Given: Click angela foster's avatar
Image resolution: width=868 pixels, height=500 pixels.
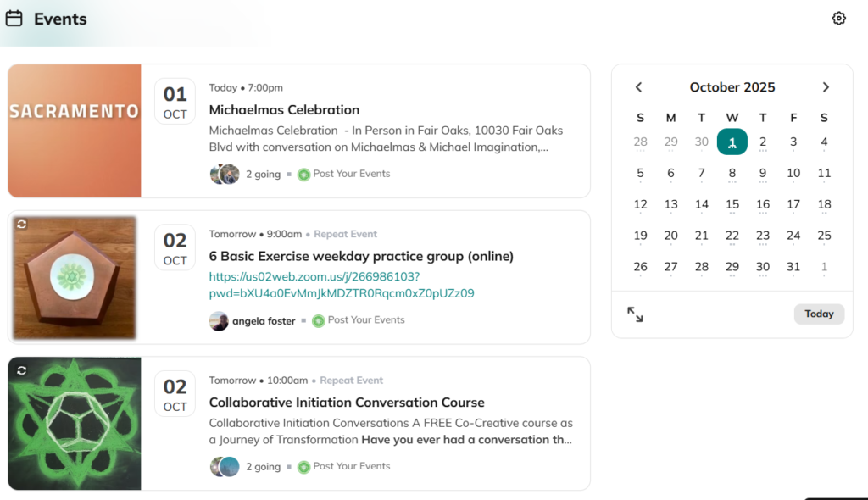Looking at the screenshot, I should [219, 321].
